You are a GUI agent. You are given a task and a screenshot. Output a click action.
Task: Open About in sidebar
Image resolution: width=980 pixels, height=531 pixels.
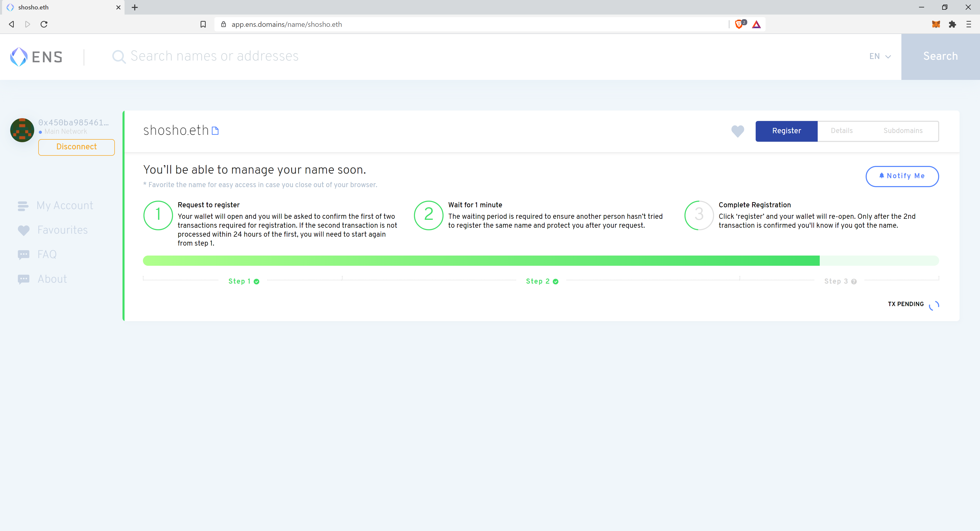pos(43,279)
